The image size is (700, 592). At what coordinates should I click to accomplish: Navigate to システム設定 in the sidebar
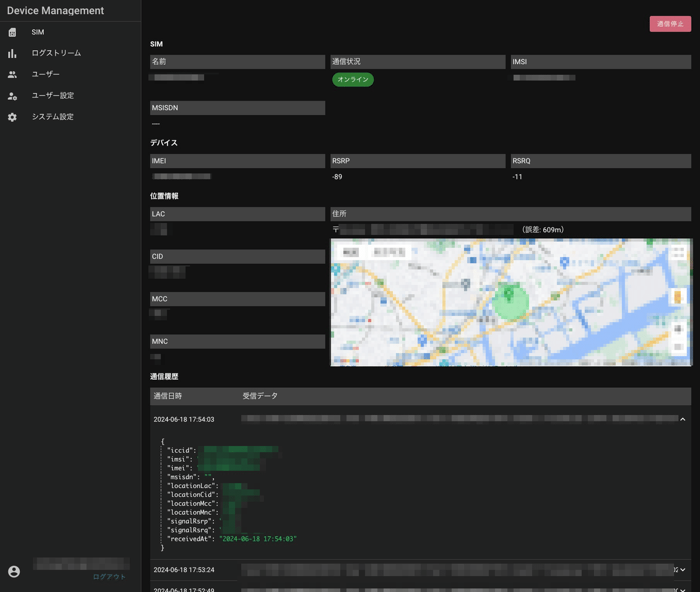[52, 116]
